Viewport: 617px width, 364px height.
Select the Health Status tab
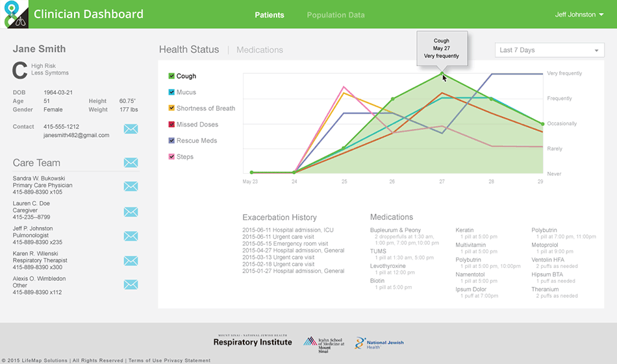pyautogui.click(x=189, y=49)
